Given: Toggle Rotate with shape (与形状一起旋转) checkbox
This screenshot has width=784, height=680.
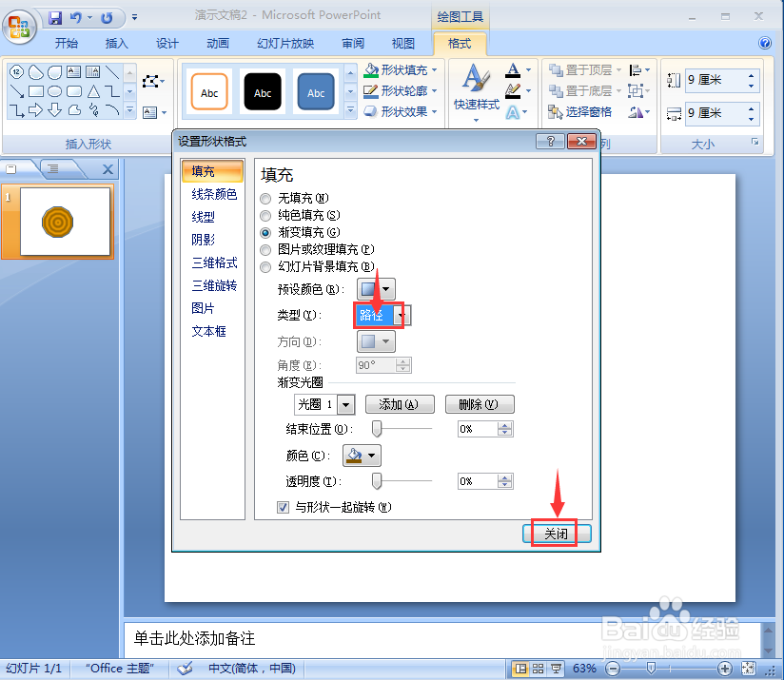Looking at the screenshot, I should click(x=283, y=508).
